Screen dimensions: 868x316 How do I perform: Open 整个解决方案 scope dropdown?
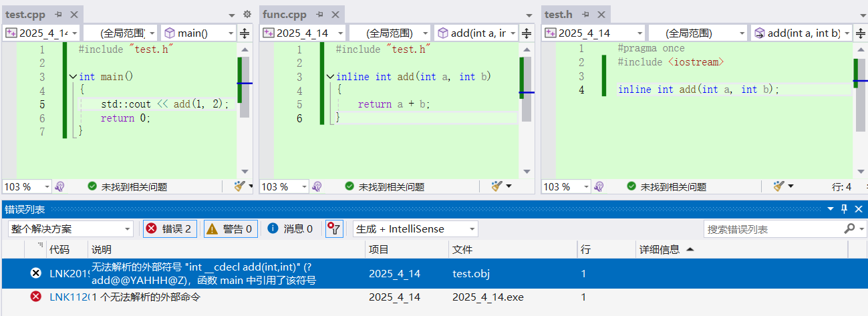[x=71, y=229]
